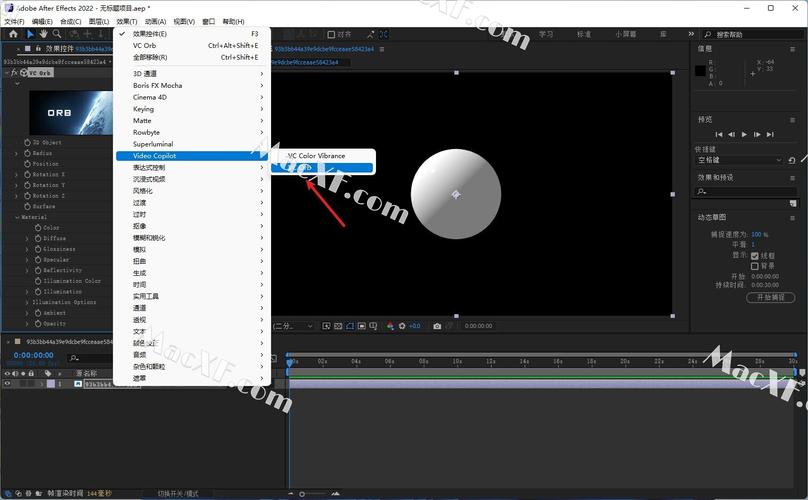Switch to the 小屏幕 workspace
The height and width of the screenshot is (500, 808).
coord(626,35)
